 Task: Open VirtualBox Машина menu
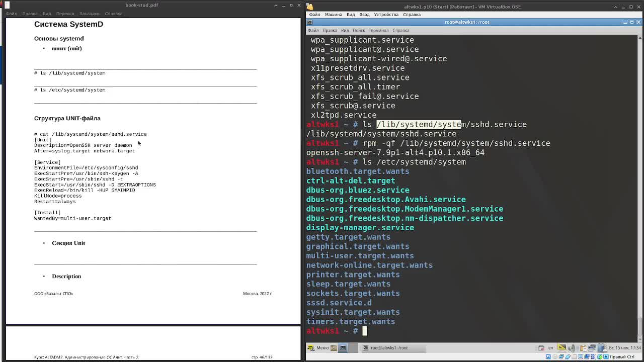click(x=333, y=15)
